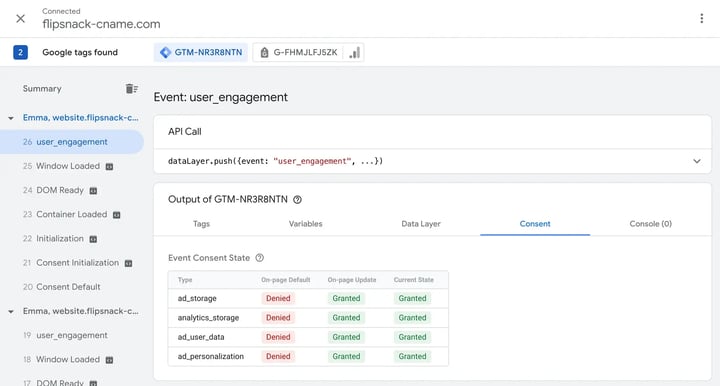Open help icon beside Event Consent State

(x=259, y=258)
